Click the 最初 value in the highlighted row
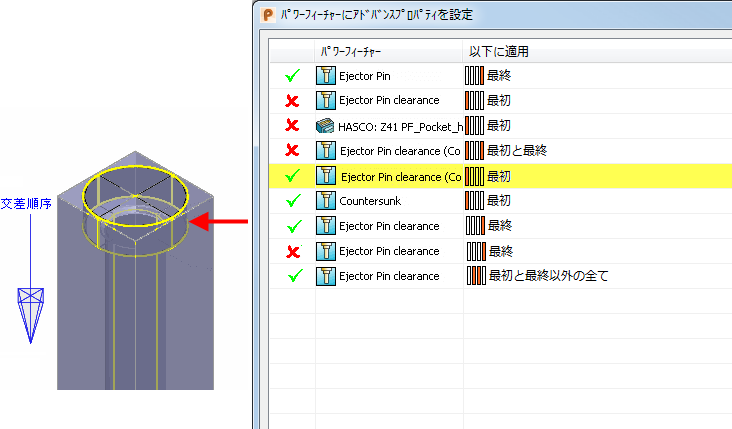732x429 pixels. [x=499, y=176]
